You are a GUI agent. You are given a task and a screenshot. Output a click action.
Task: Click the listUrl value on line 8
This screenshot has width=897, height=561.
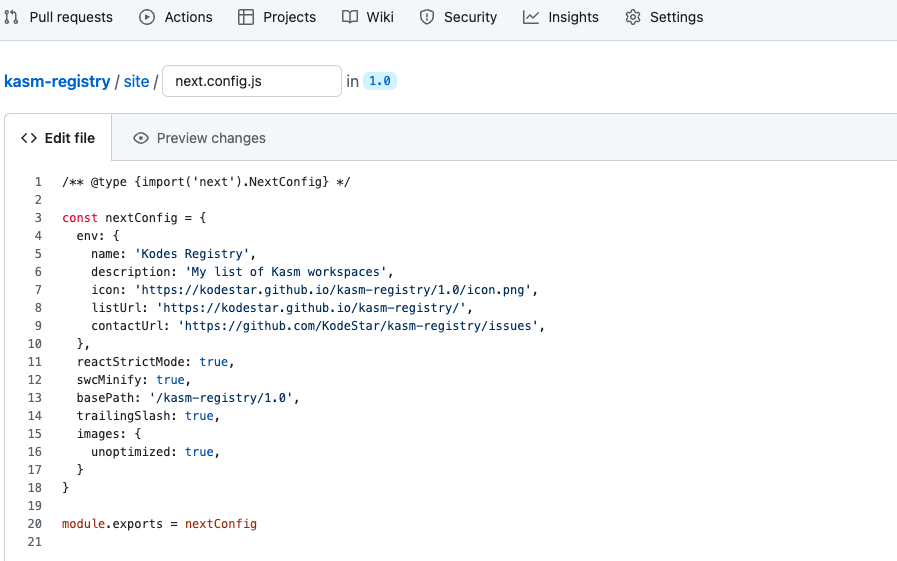tap(311, 308)
